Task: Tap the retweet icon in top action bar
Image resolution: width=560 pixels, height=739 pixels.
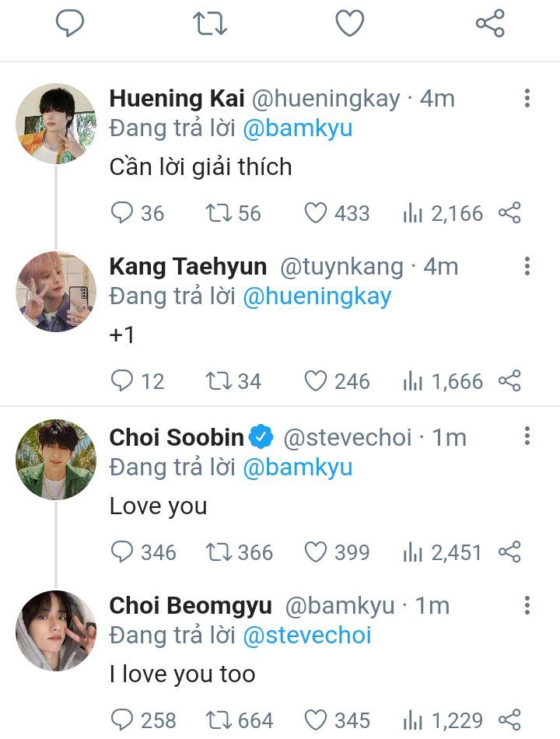Action: (x=209, y=23)
